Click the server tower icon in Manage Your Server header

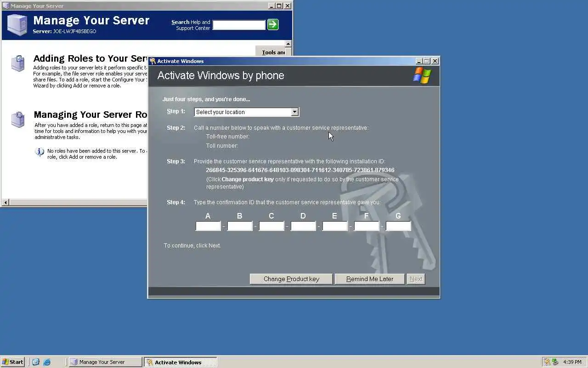pyautogui.click(x=17, y=25)
